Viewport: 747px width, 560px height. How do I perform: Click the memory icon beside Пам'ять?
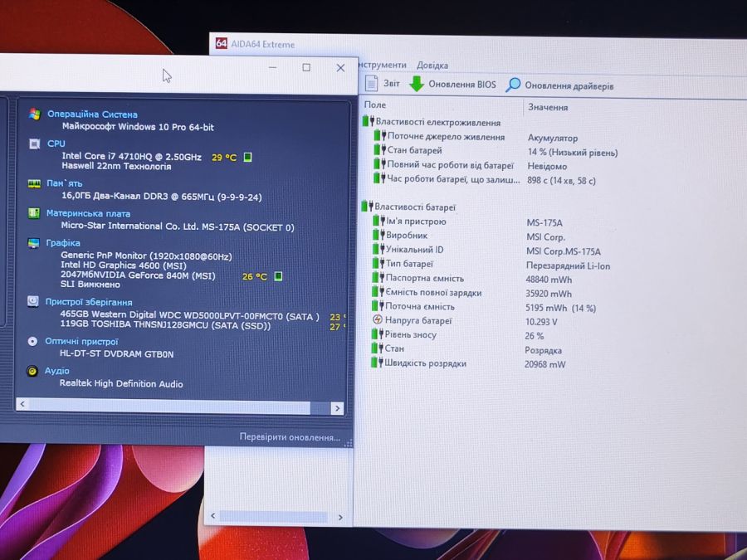pyautogui.click(x=34, y=183)
